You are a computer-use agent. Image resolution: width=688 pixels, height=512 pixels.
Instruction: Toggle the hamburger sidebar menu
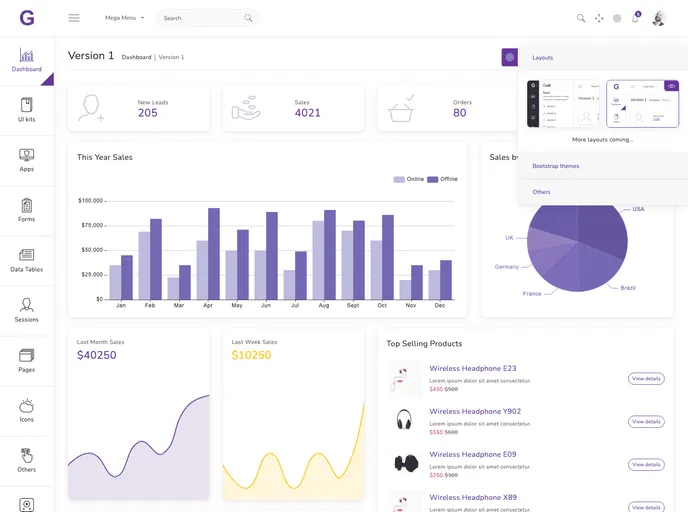click(x=74, y=18)
